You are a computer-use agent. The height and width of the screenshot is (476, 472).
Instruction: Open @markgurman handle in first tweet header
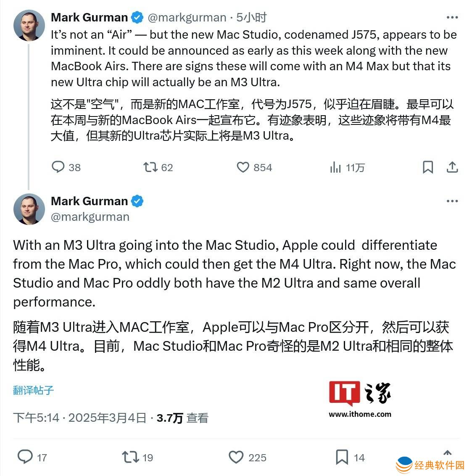[187, 18]
